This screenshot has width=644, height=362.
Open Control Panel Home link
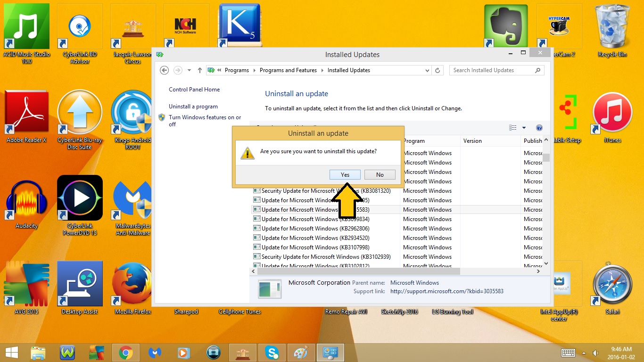click(194, 90)
